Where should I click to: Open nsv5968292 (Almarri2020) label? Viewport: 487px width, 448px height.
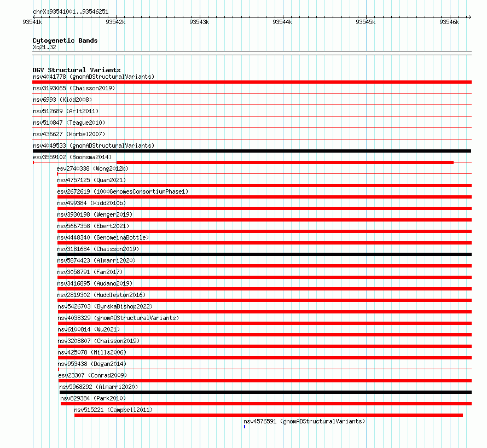[98, 387]
